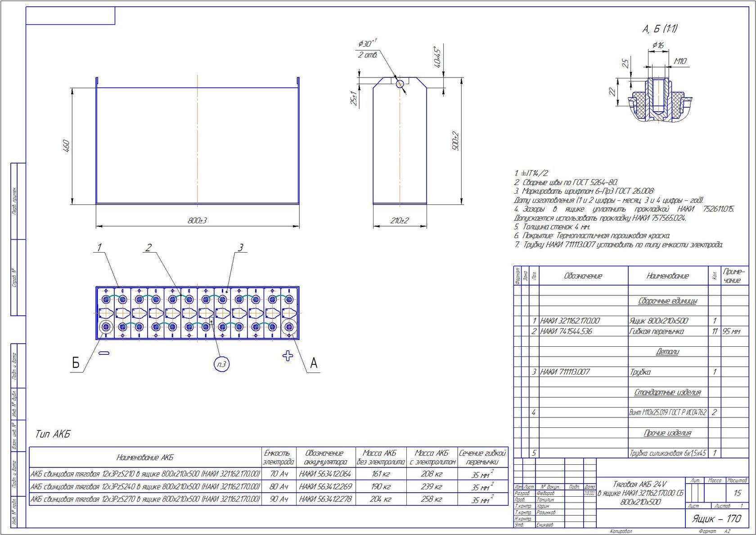The width and height of the screenshot is (756, 535).
Task: Click the 'Емкость электрода' column header
Action: coord(279,458)
